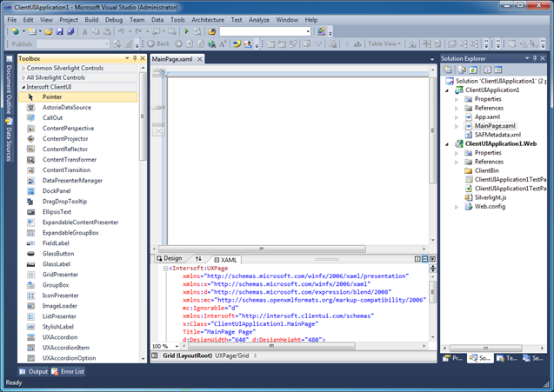The height and width of the screenshot is (392, 554).
Task: Open the Table View dropdown
Action: (384, 43)
